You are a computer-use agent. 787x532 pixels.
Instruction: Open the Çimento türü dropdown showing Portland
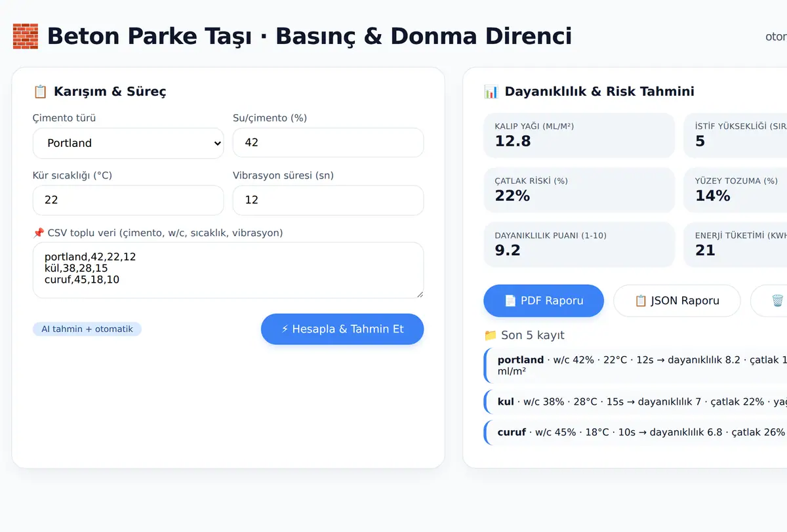point(128,143)
